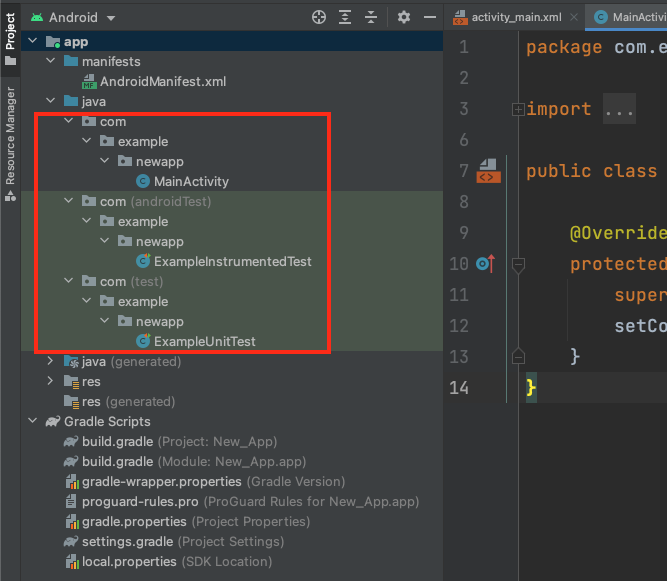Click the proguard-rules.pro file icon

(71, 501)
